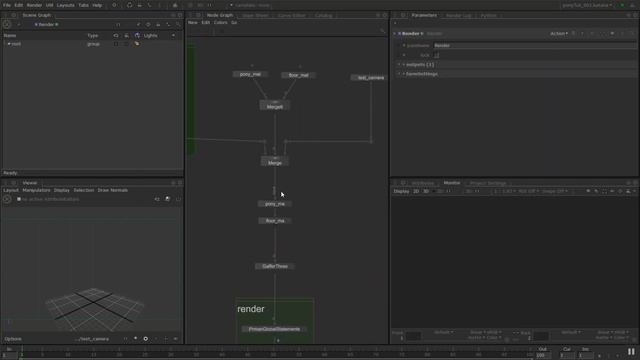This screenshot has width=640, height=360.
Task: Switch to the Attributes tab
Action: point(422,183)
